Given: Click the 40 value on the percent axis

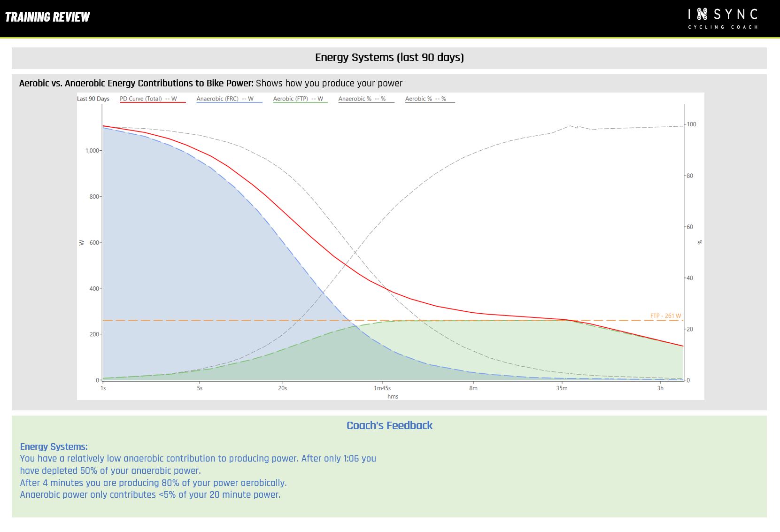Looking at the screenshot, I should [690, 278].
